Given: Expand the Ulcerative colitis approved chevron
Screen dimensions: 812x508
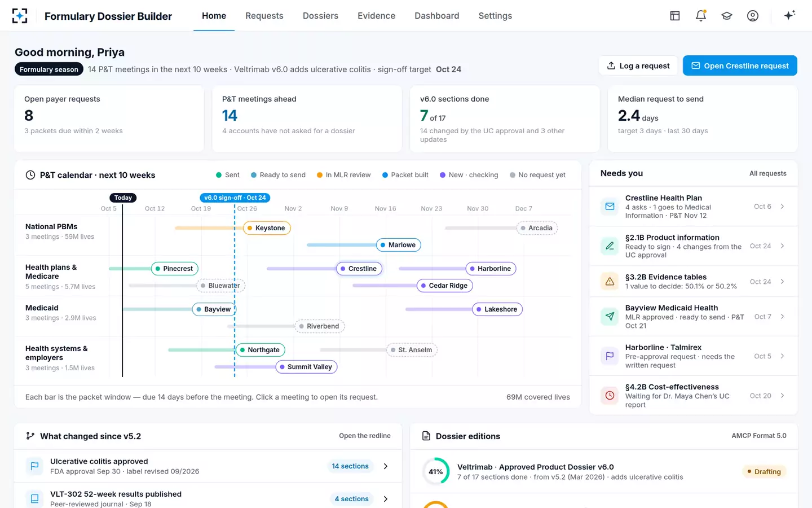Looking at the screenshot, I should tap(386, 466).
